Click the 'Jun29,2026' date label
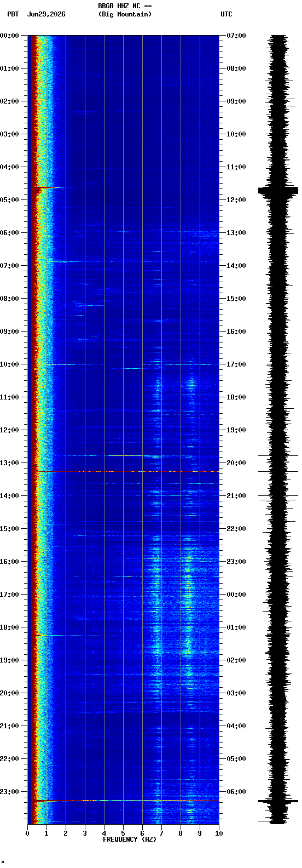 [x=46, y=14]
